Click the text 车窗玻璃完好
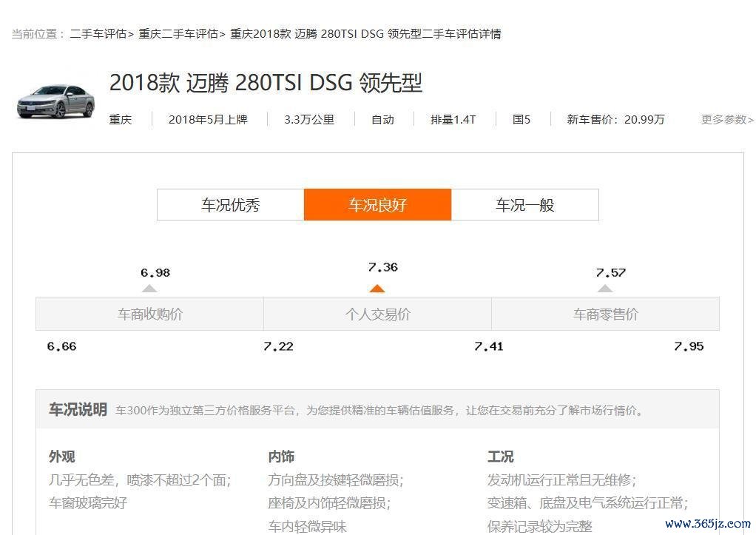 click(88, 502)
